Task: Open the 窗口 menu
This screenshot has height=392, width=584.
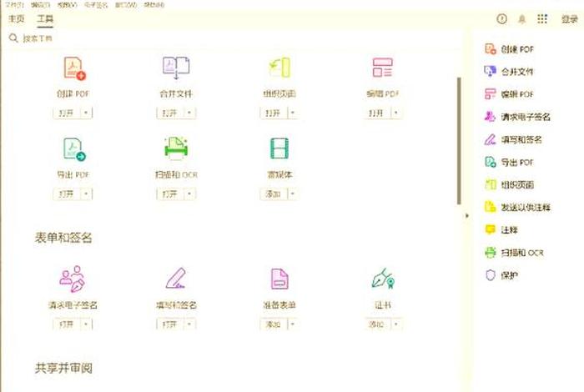Action: click(126, 5)
